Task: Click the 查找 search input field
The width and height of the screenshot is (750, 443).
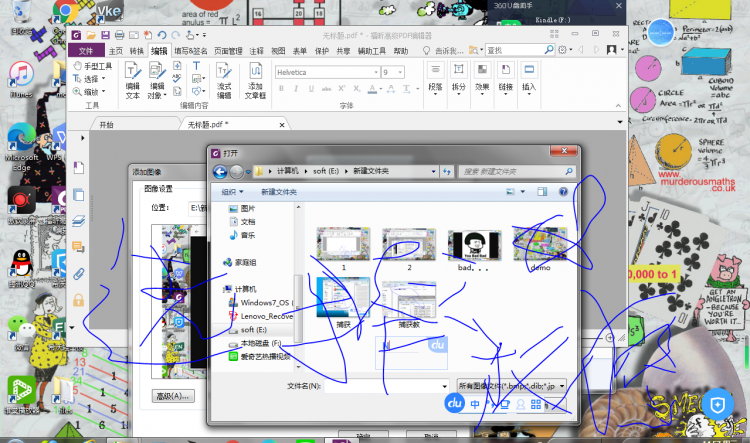Action: coord(515,50)
